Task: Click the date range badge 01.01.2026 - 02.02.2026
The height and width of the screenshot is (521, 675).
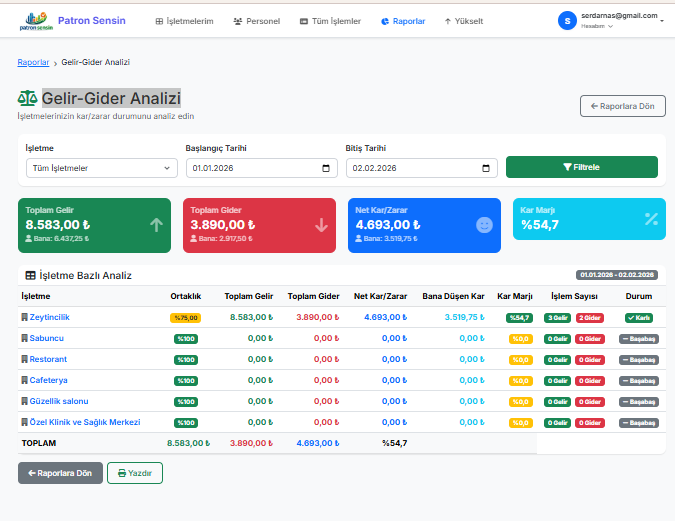Action: pos(616,275)
